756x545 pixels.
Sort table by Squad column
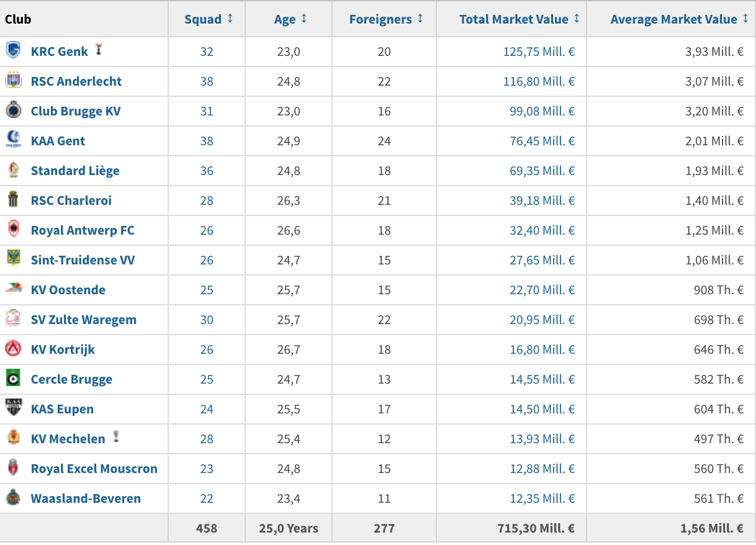click(209, 19)
